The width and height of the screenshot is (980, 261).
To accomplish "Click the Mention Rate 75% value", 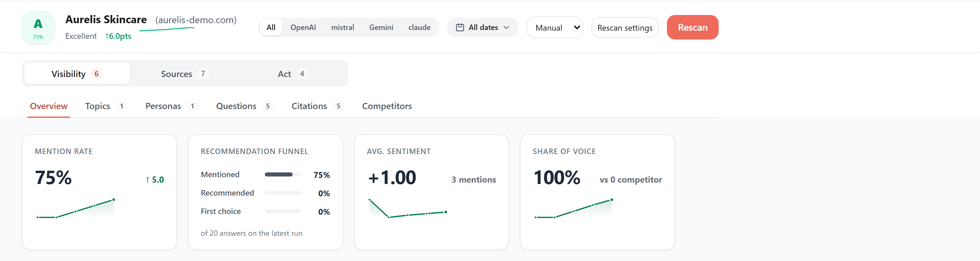I will click(x=53, y=178).
